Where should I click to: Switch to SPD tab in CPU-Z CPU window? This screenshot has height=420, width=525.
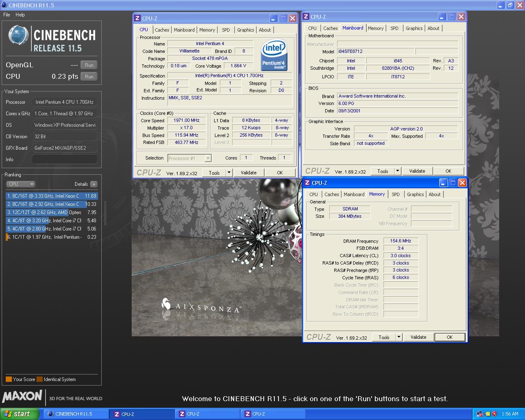point(226,30)
